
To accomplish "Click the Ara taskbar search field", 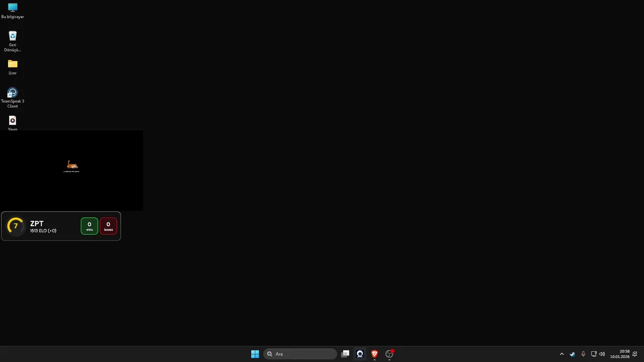I will (x=300, y=354).
